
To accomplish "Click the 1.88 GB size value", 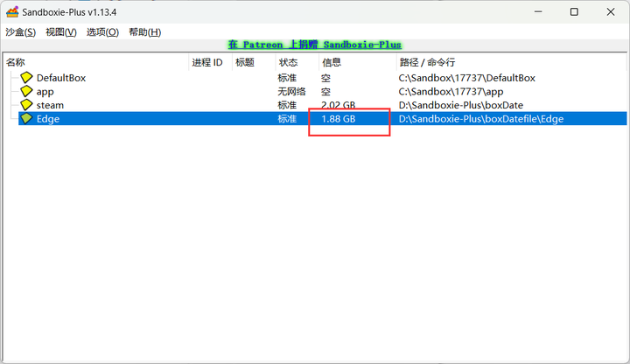I will point(339,119).
